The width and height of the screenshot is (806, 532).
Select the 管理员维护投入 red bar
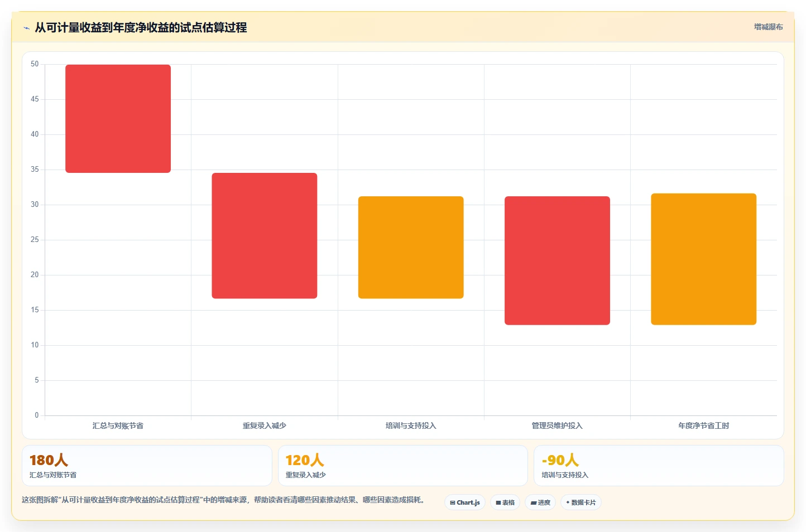[557, 260]
